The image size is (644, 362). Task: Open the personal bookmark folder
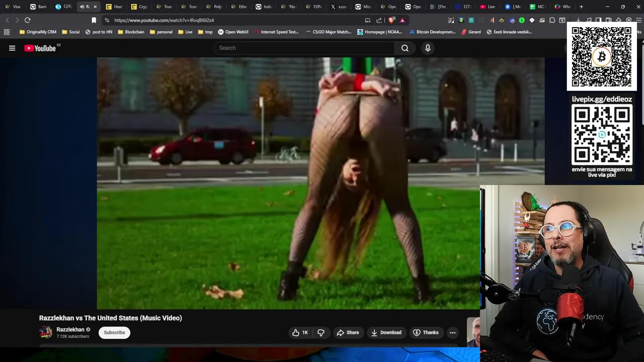161,32
